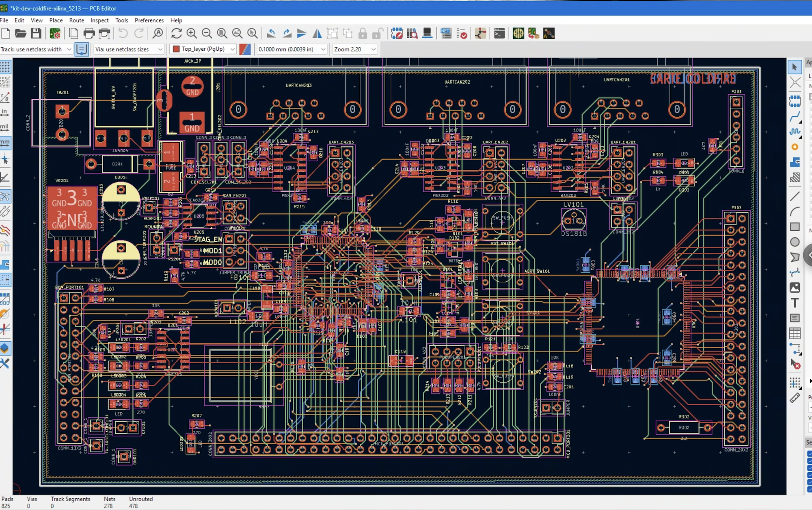Image resolution: width=812 pixels, height=510 pixels.
Task: Toggle millimeters units button
Action: click(x=5, y=143)
